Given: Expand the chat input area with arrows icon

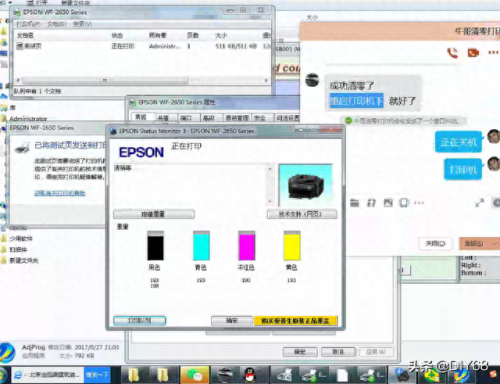Looking at the screenshot, I should point(480,203).
